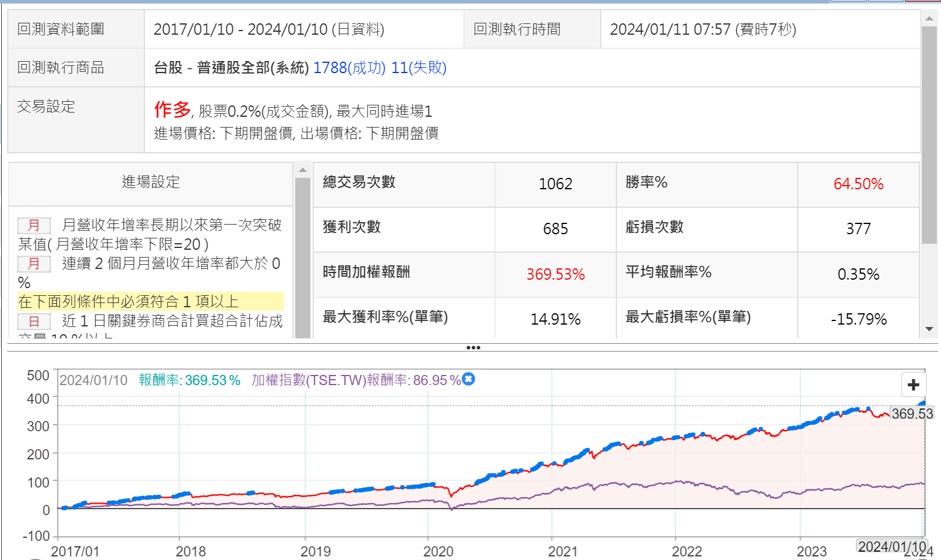Click the first 月 frequency badge

(x=34, y=225)
